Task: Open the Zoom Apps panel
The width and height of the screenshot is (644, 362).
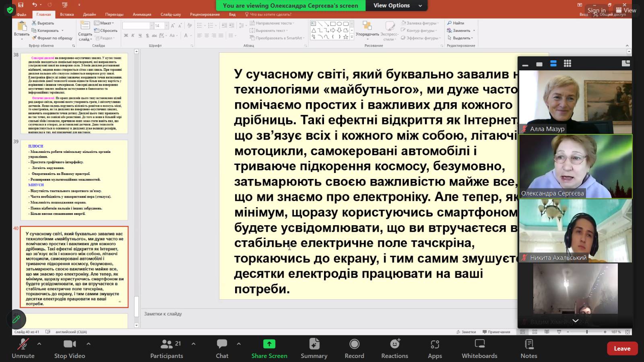Action: pos(435,348)
